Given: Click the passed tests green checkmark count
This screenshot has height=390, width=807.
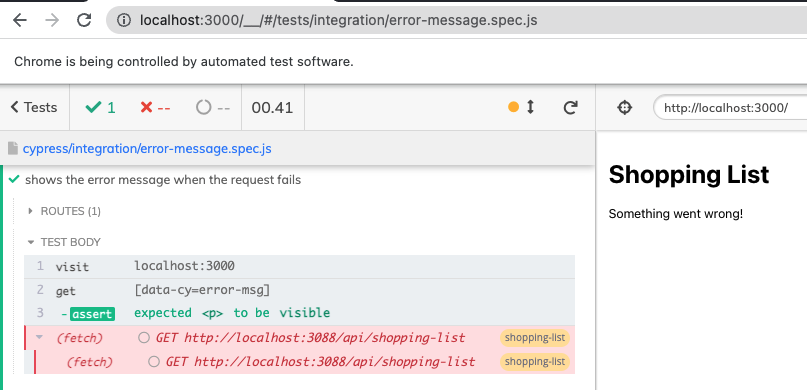Looking at the screenshot, I should point(100,108).
